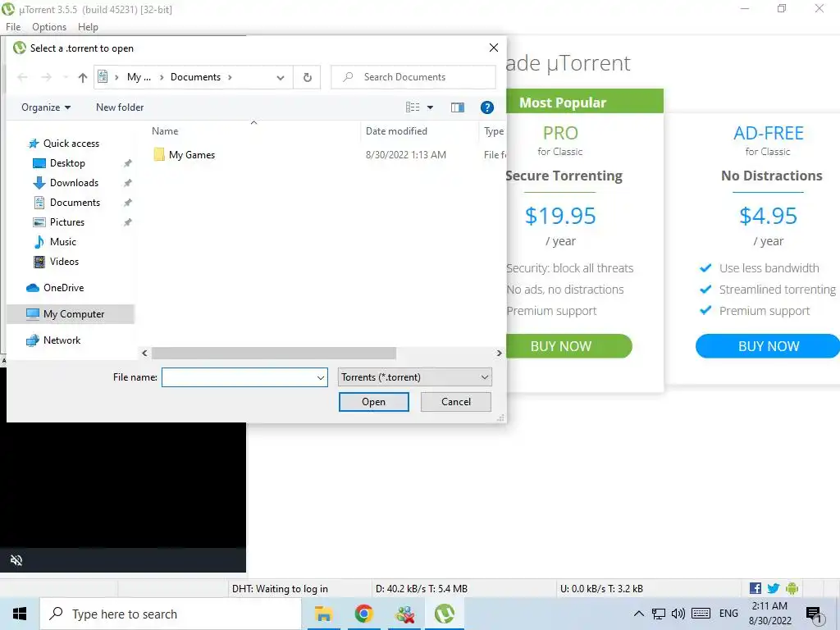Open Google Chrome from taskbar

363,614
